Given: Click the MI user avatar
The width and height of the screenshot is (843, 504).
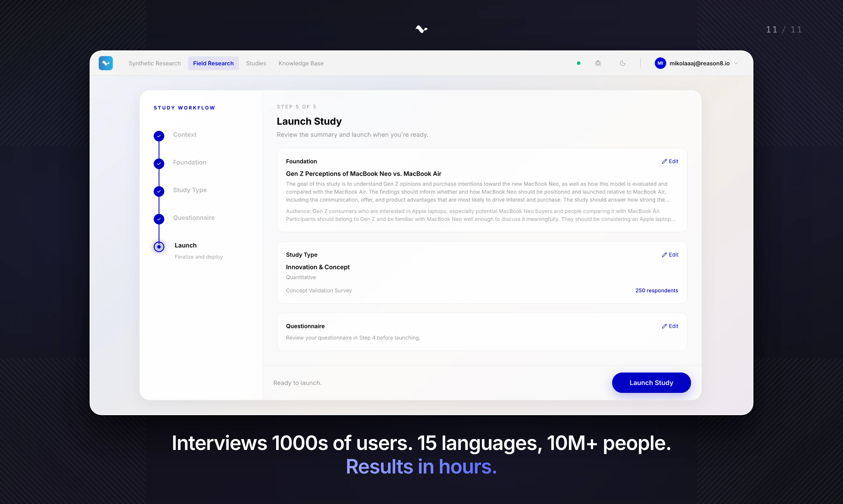Looking at the screenshot, I should 660,63.
